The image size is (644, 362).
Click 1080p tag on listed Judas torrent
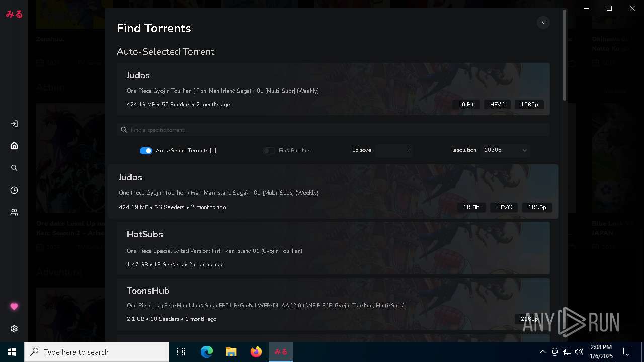537,207
